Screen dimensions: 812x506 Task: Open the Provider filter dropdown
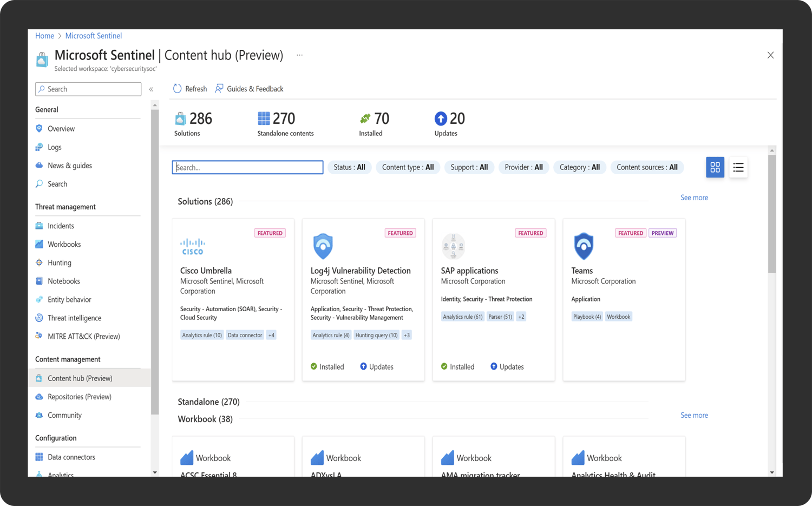[x=523, y=167]
